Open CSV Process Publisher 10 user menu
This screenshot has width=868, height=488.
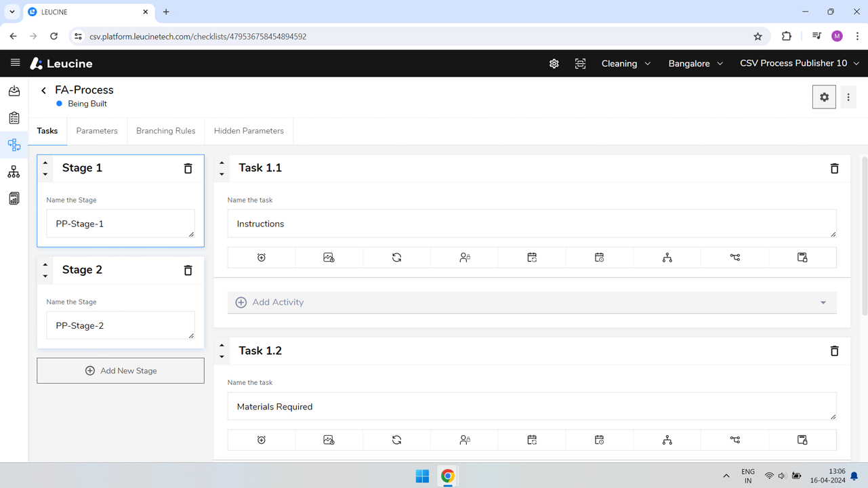coord(800,64)
